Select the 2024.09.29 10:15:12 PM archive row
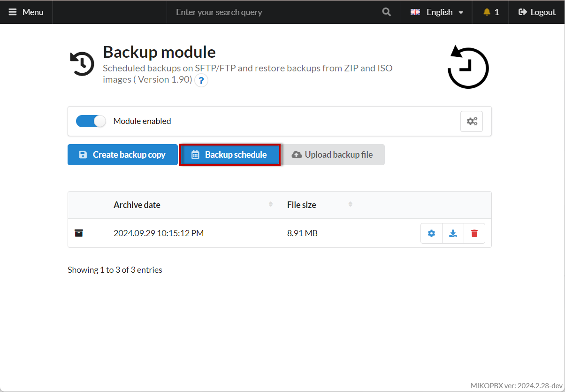This screenshot has height=392, width=565. [159, 233]
